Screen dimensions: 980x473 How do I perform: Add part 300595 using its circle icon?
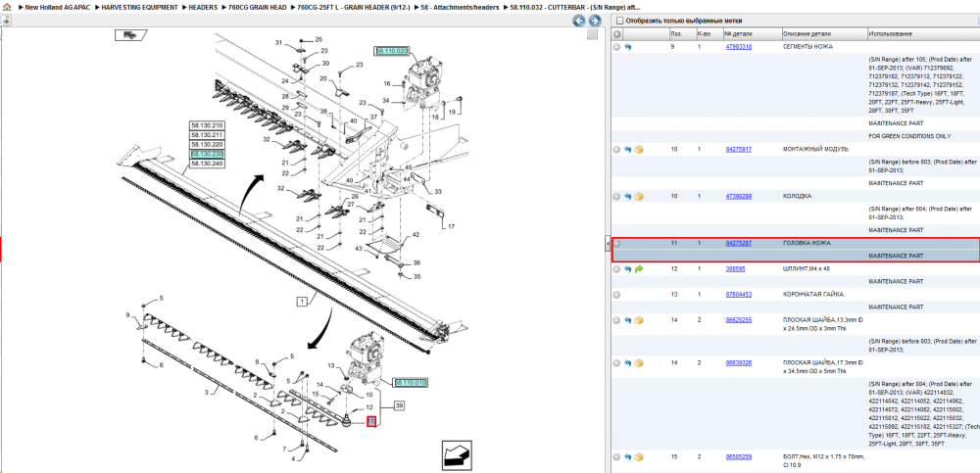(x=616, y=269)
